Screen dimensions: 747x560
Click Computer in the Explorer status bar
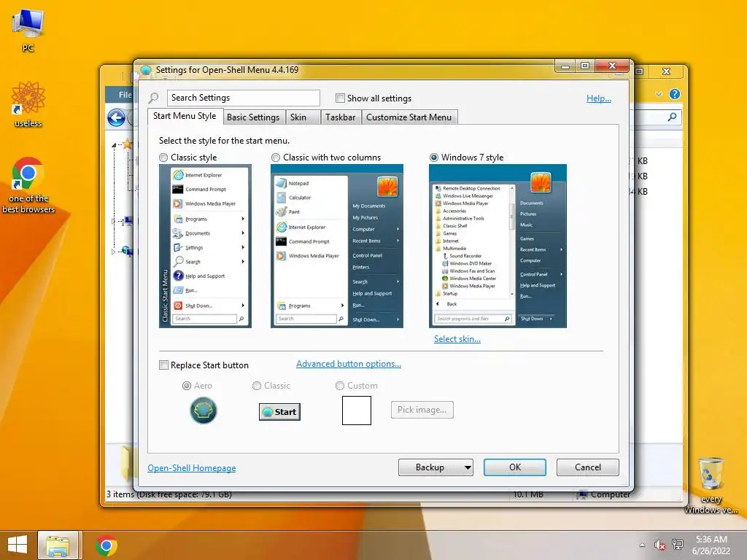603,495
